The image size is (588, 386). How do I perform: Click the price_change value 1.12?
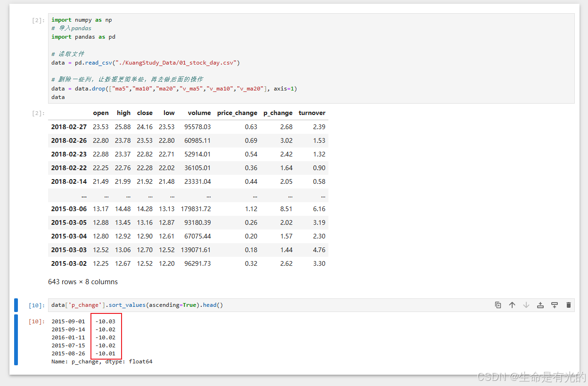click(x=251, y=209)
